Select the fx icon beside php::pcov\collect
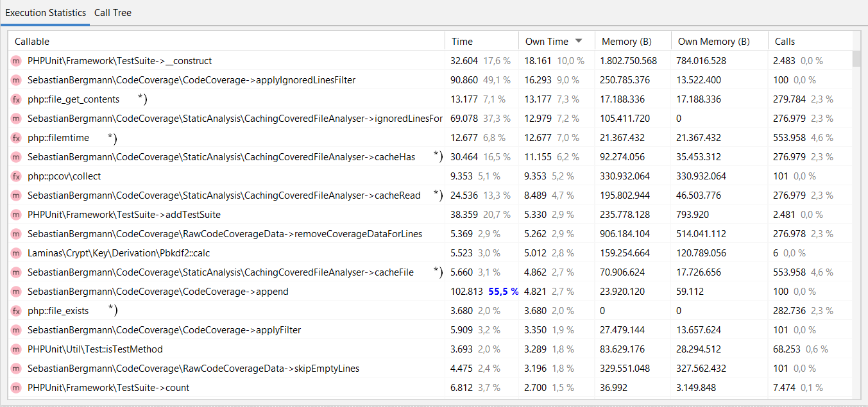Viewport: 868px width, 407px height. click(16, 176)
